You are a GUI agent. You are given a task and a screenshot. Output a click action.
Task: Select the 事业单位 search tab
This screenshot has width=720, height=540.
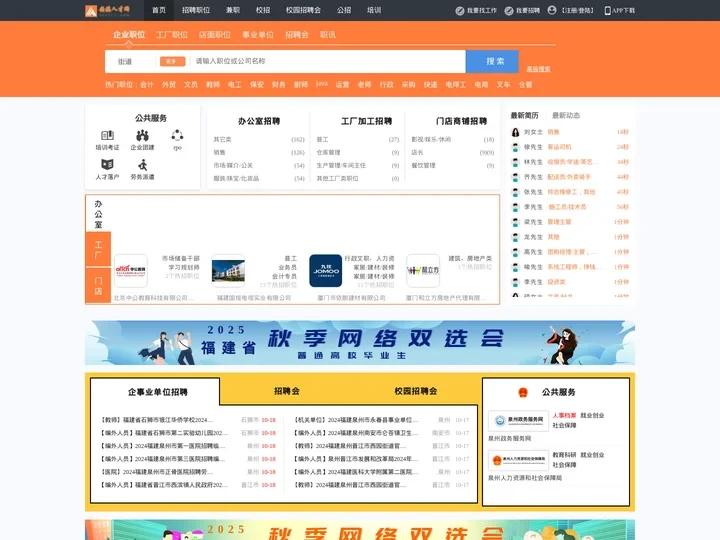258,34
